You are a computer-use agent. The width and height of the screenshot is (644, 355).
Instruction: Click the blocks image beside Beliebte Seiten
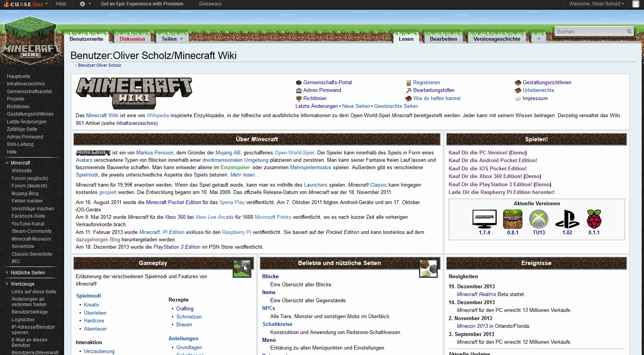coord(428,268)
